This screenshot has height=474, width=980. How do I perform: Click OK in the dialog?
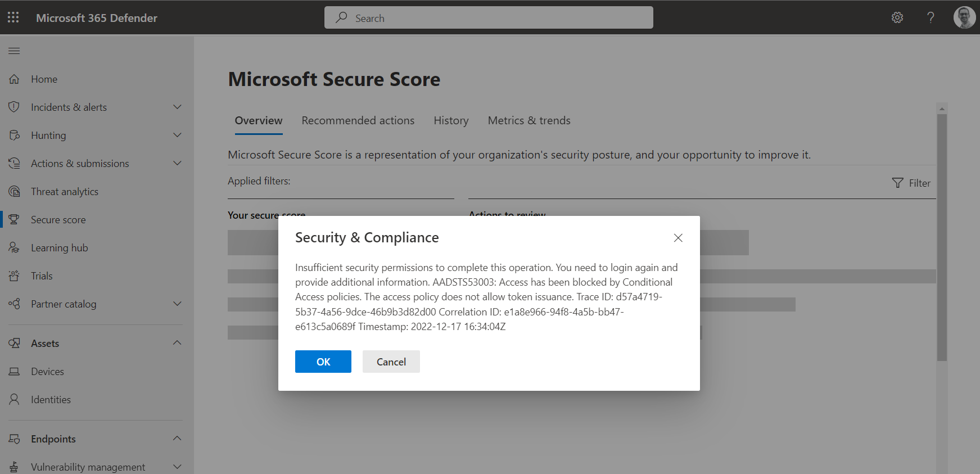[x=323, y=362]
